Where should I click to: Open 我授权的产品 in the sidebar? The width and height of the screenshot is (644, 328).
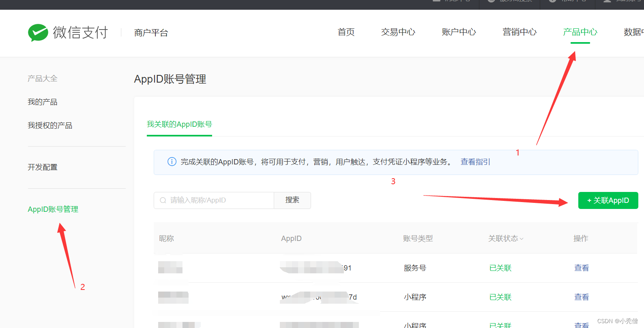pos(50,126)
